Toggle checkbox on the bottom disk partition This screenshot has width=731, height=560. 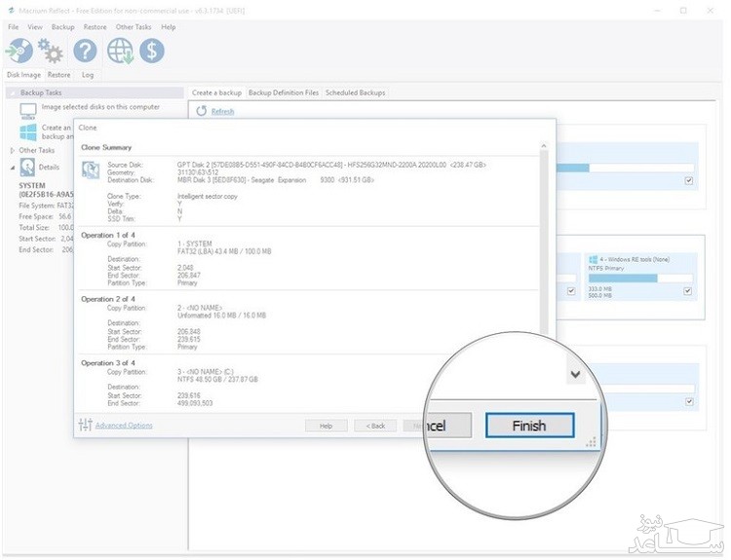pyautogui.click(x=688, y=400)
